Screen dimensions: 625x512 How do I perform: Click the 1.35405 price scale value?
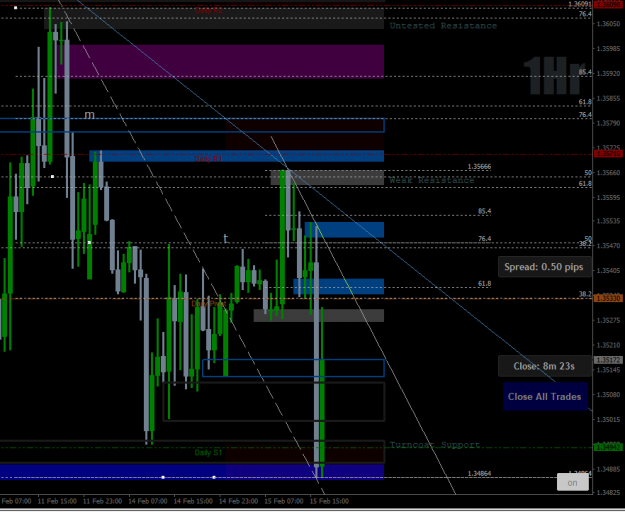click(x=608, y=270)
